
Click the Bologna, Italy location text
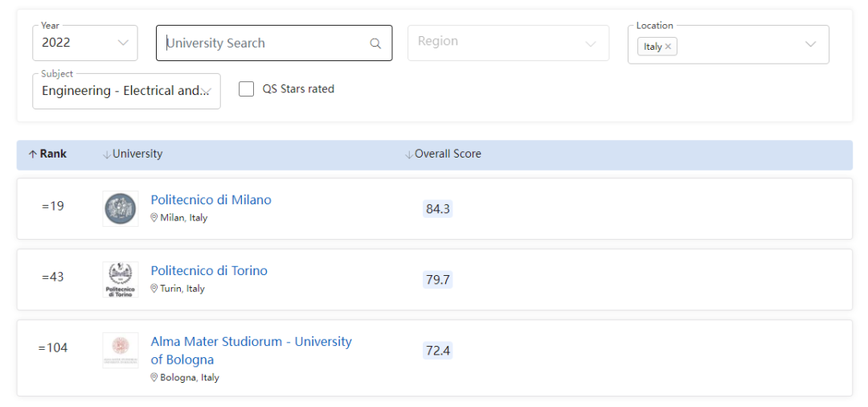tap(190, 378)
